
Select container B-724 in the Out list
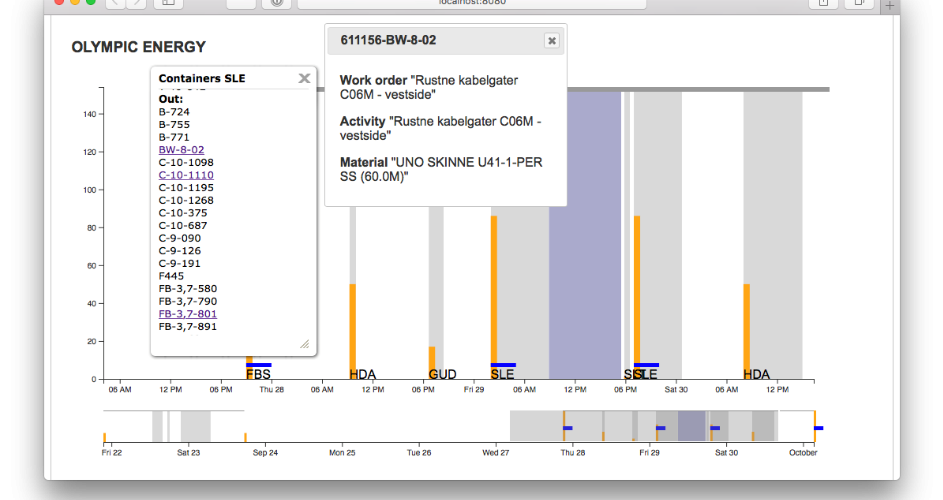coord(174,112)
